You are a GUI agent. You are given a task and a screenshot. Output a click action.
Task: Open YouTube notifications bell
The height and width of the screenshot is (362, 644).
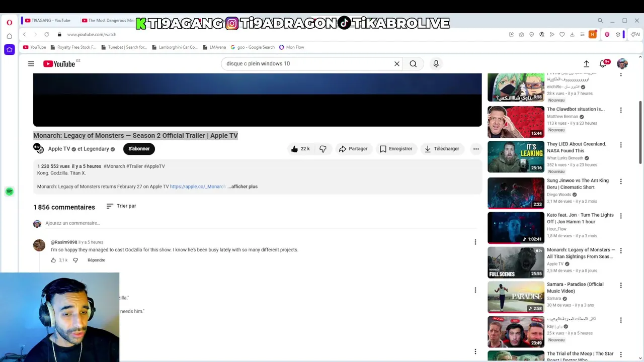pos(603,64)
